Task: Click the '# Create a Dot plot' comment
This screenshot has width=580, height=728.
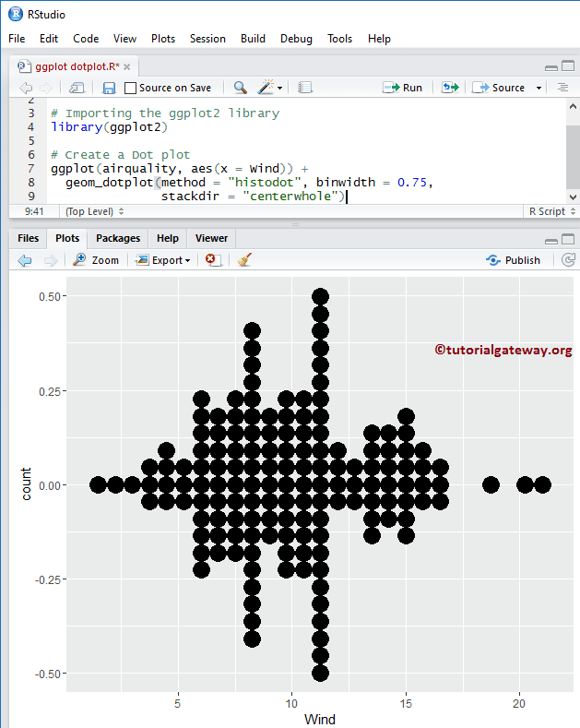Action: click(121, 155)
